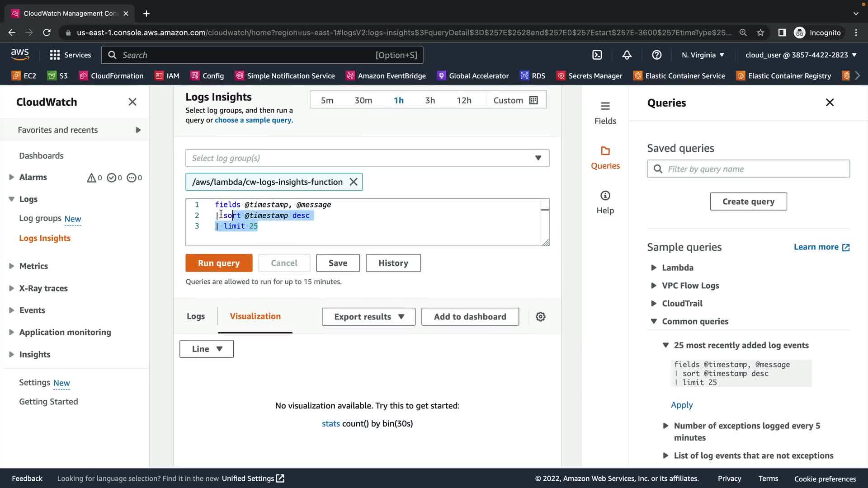Apply the 25 most recent sample query
Screen dimensions: 868x488
coord(681,405)
